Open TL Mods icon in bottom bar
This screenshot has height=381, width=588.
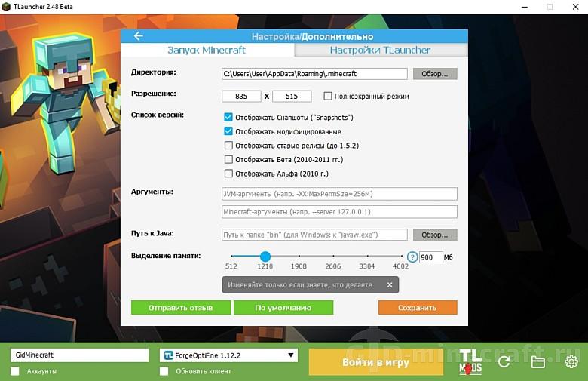(470, 362)
